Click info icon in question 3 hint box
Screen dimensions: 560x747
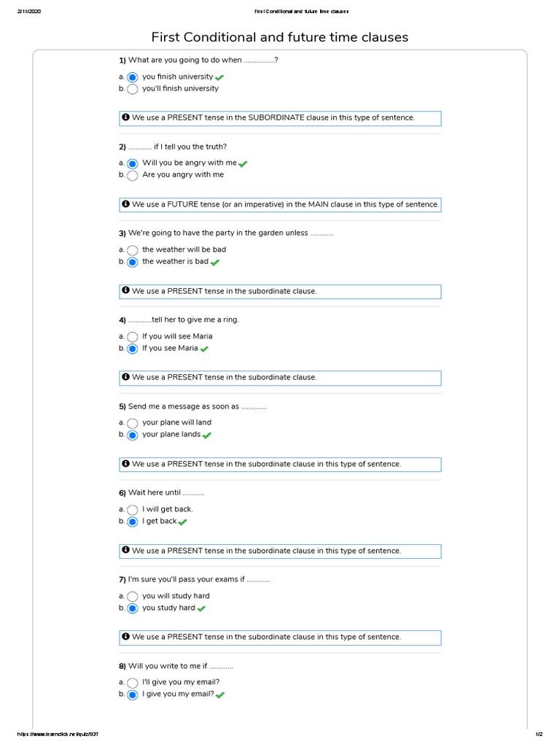point(126,290)
